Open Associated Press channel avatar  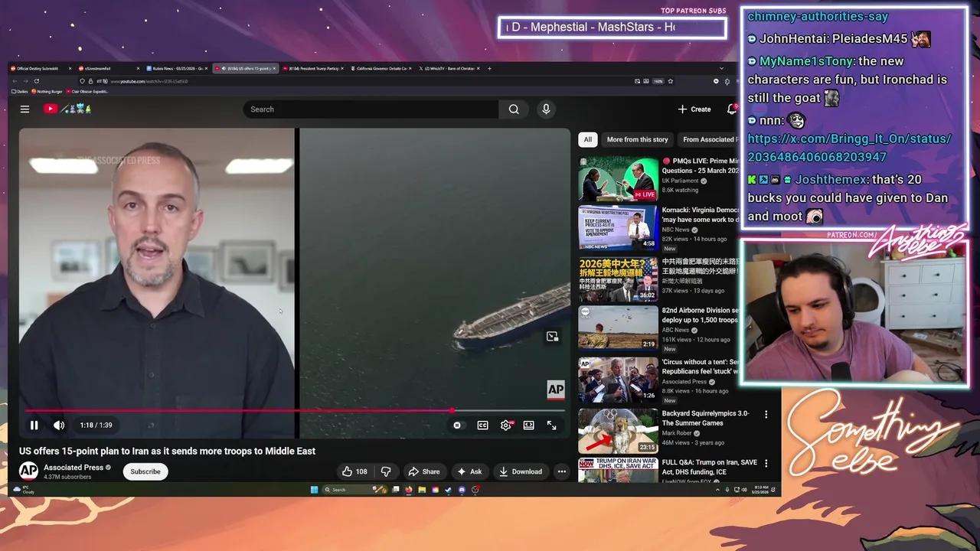[x=28, y=471]
